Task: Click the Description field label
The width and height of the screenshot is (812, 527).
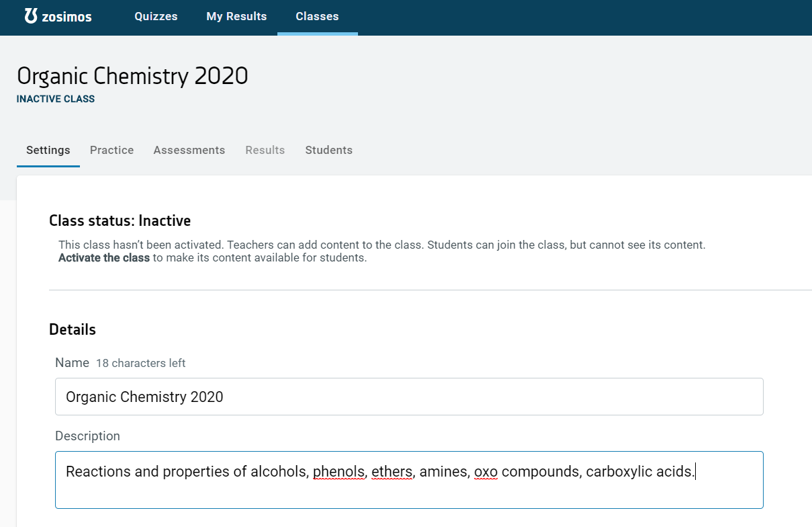Action: (87, 436)
